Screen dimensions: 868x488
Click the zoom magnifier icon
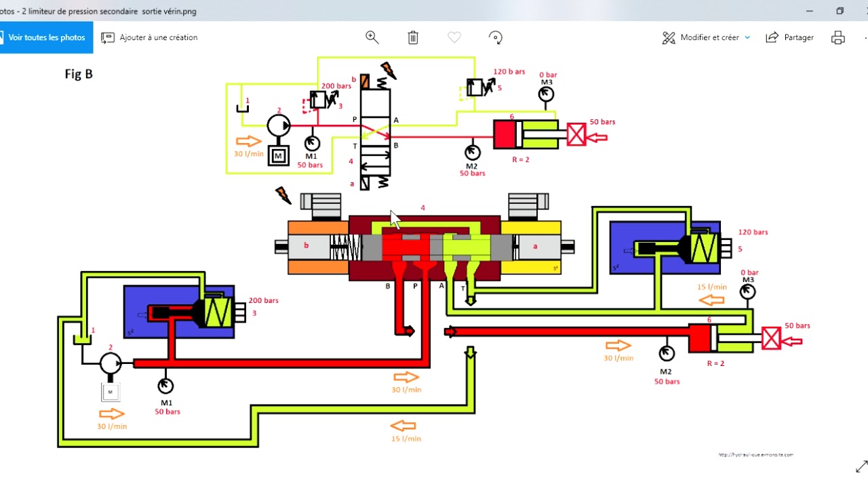[x=372, y=37]
